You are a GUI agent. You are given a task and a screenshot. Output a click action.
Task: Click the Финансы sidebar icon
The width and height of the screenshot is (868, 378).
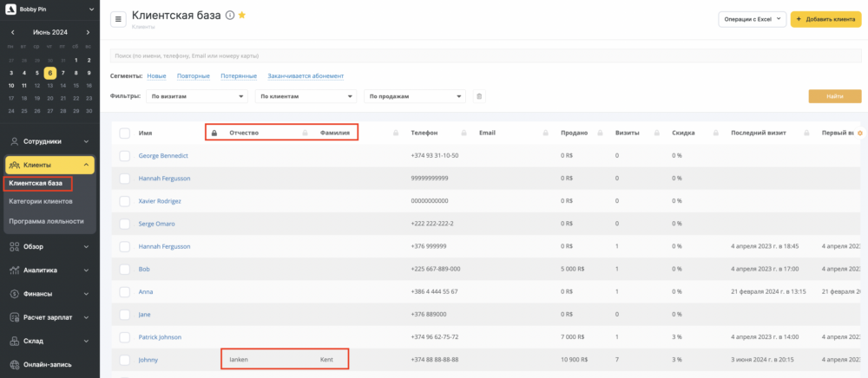tap(15, 294)
